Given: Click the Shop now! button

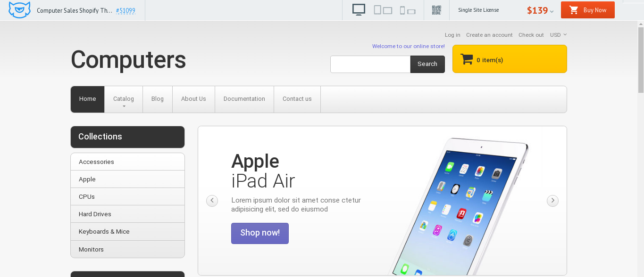Looking at the screenshot, I should point(260,233).
